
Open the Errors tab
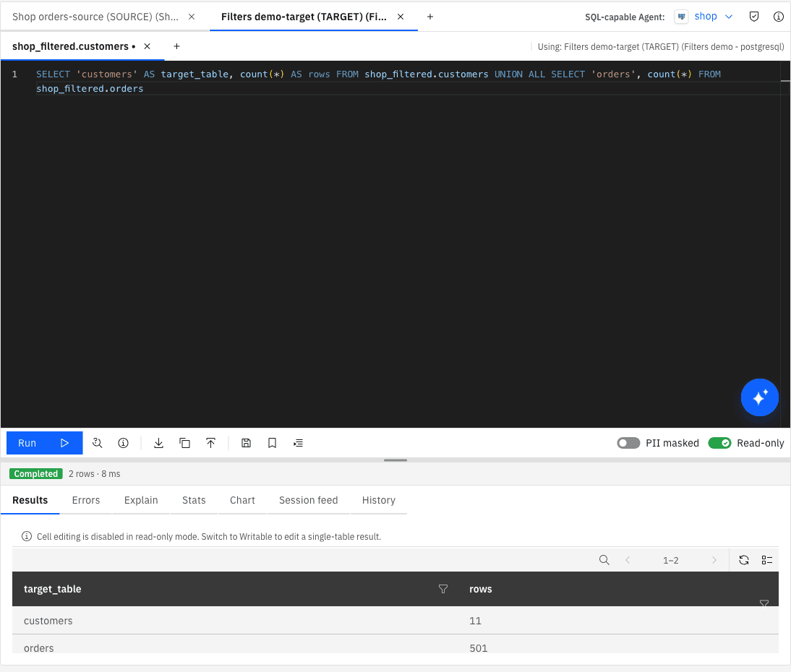click(x=86, y=500)
